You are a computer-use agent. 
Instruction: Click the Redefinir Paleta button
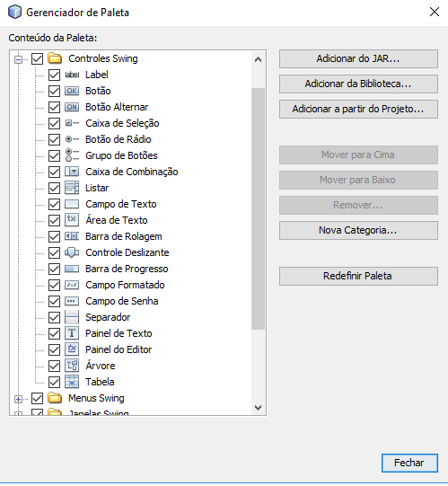pos(358,276)
